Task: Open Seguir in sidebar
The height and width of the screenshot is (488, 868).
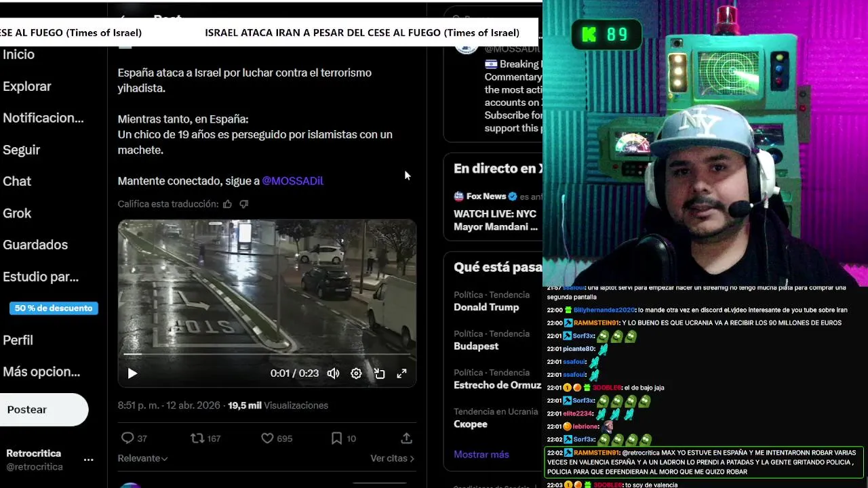Action: pyautogui.click(x=21, y=150)
